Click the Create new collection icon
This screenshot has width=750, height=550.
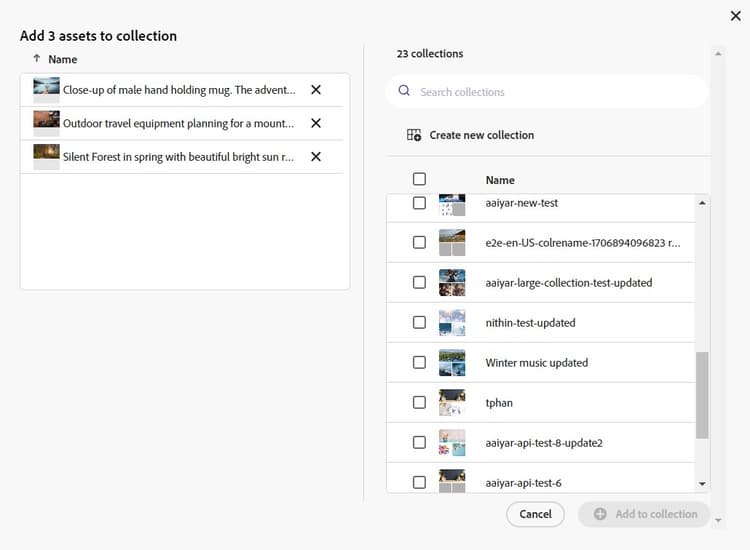coord(414,135)
